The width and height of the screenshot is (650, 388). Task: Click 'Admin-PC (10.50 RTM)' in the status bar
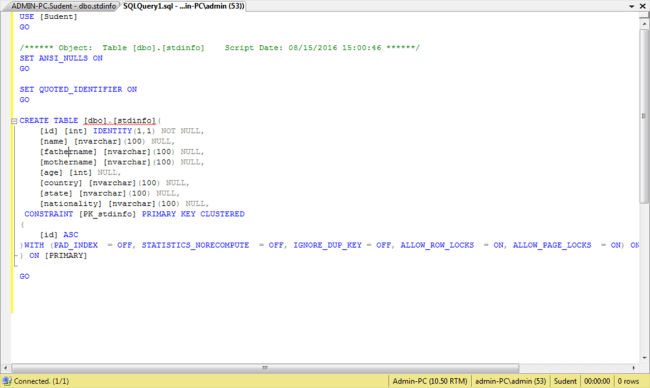coord(429,381)
